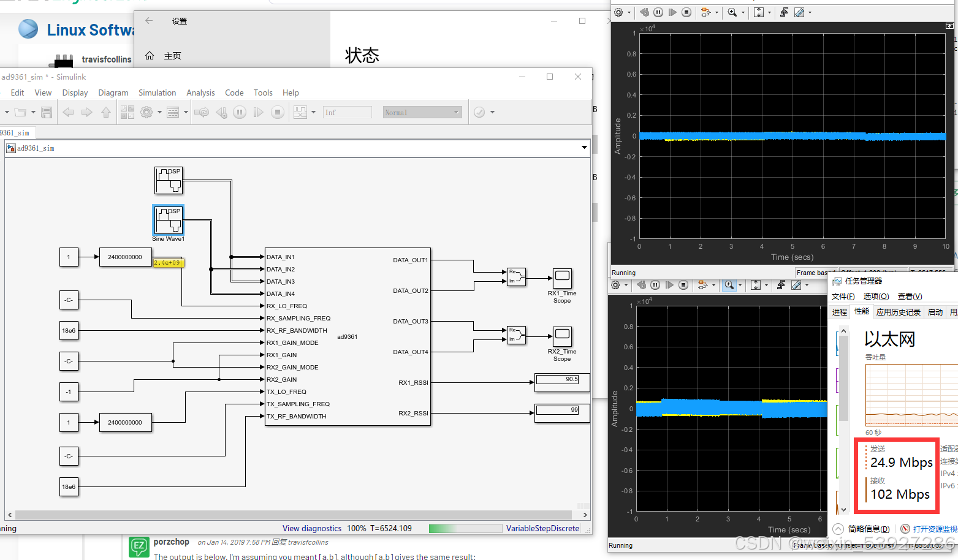The image size is (958, 560).
Task: Switch to the 性能 tab in Task Manager
Action: point(862,311)
